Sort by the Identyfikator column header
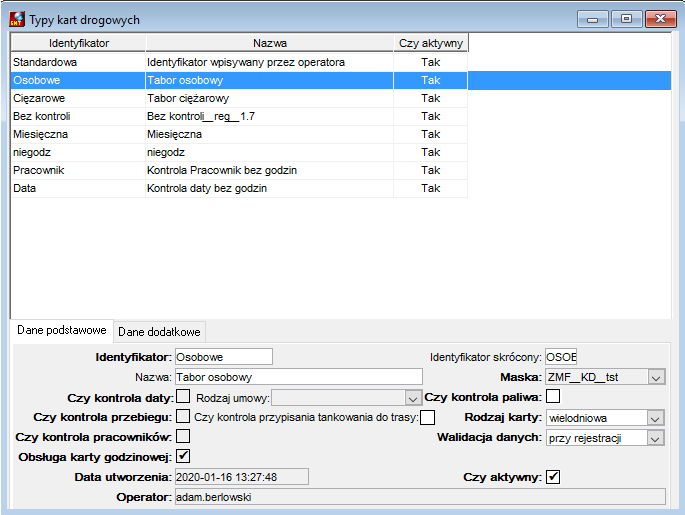The height and width of the screenshot is (515, 685). point(78,43)
